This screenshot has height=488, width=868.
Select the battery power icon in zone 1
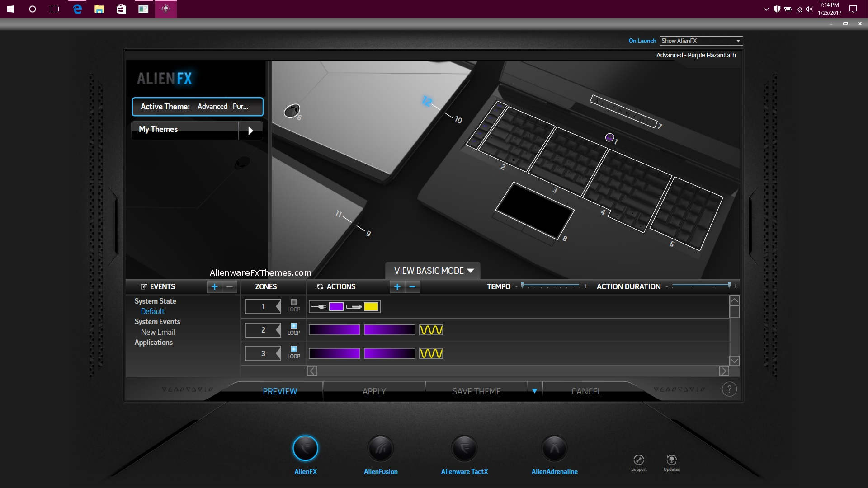tap(354, 307)
